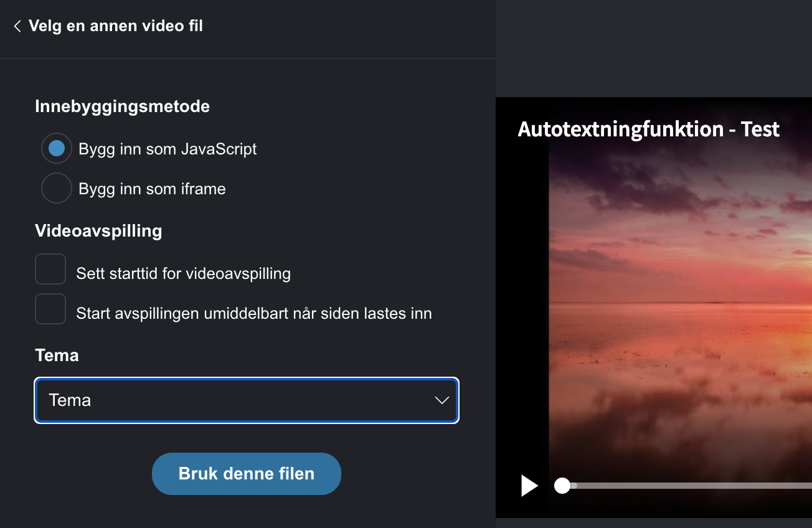The height and width of the screenshot is (528, 812).
Task: Click the white seek handle on progress bar
Action: [562, 486]
